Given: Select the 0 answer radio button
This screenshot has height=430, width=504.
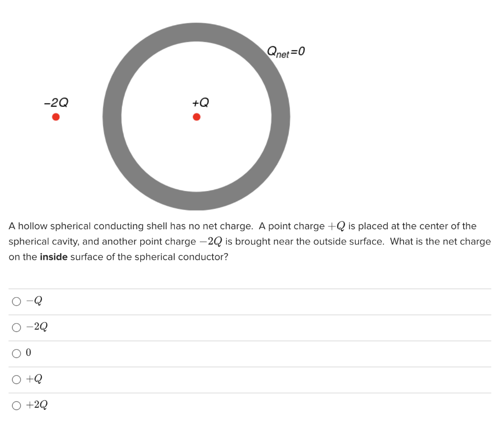Looking at the screenshot, I should point(16,353).
